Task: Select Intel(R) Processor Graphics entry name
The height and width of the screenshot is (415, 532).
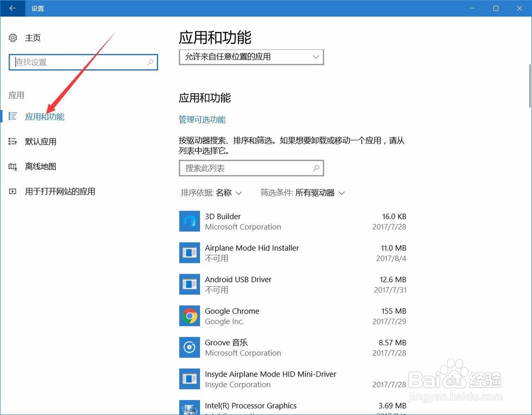Action: click(x=251, y=406)
